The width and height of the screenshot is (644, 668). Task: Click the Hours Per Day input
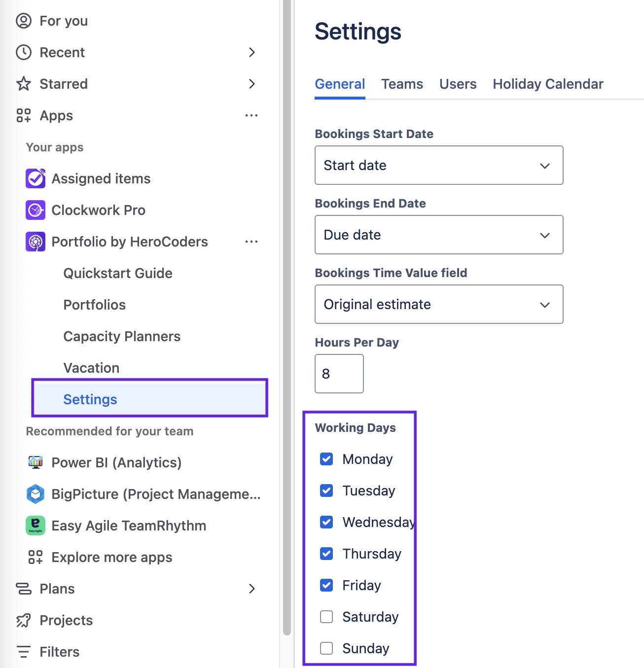click(339, 374)
